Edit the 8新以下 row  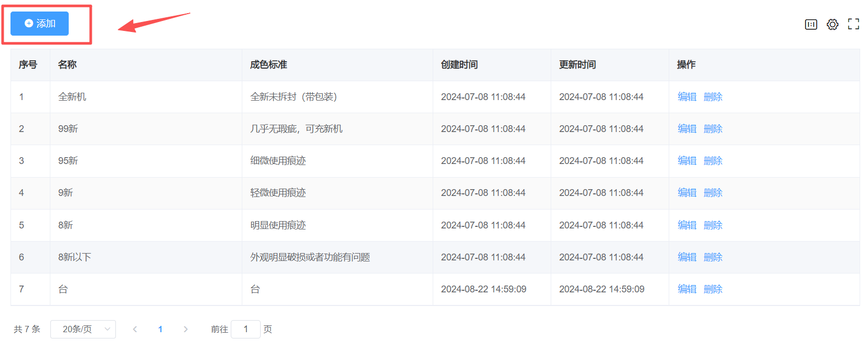687,257
